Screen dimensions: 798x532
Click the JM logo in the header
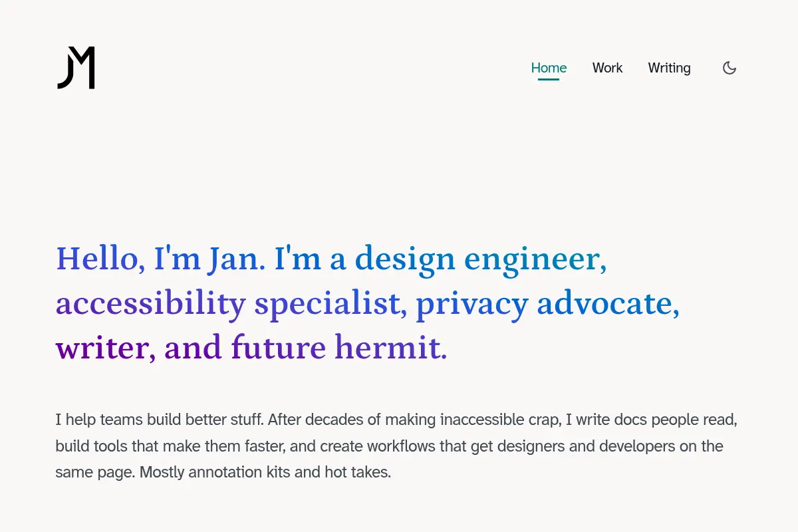pos(76,68)
